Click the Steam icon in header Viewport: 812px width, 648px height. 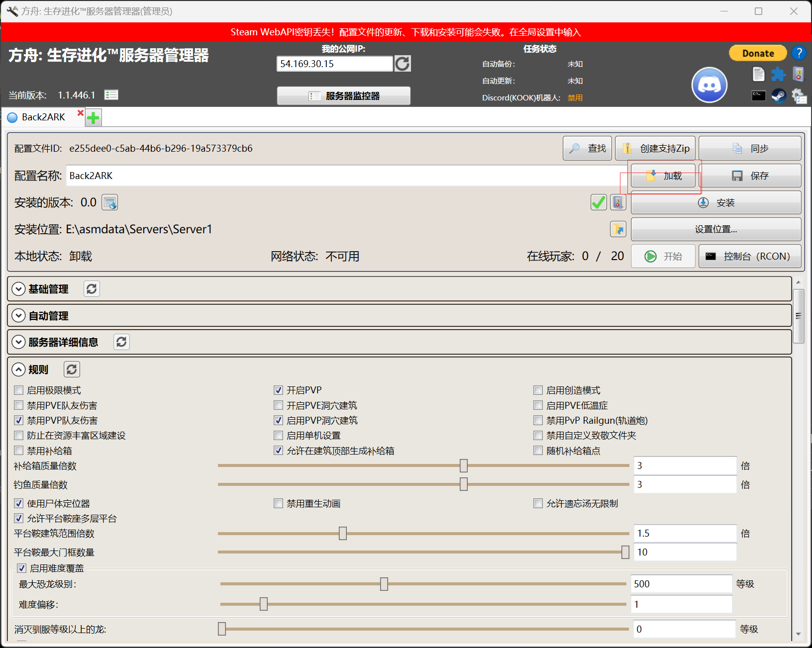[779, 95]
